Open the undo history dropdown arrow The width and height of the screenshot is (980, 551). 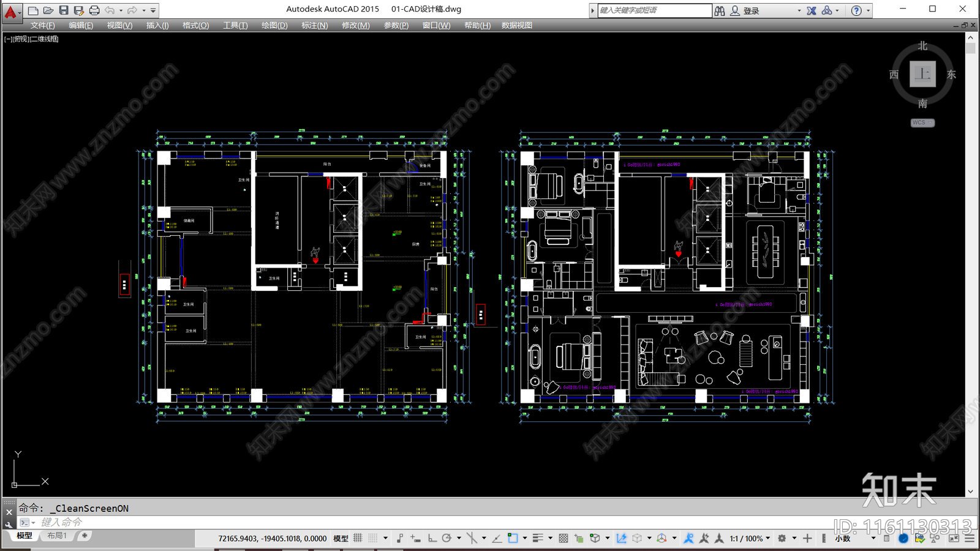tap(121, 10)
